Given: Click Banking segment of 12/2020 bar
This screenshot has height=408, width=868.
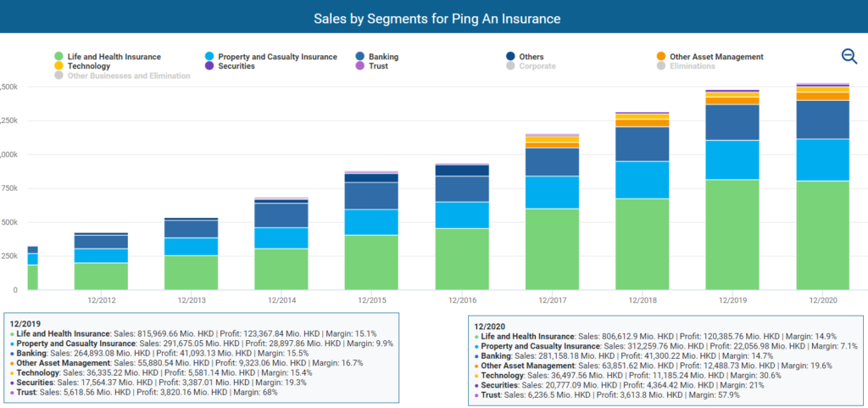Looking at the screenshot, I should [x=822, y=120].
